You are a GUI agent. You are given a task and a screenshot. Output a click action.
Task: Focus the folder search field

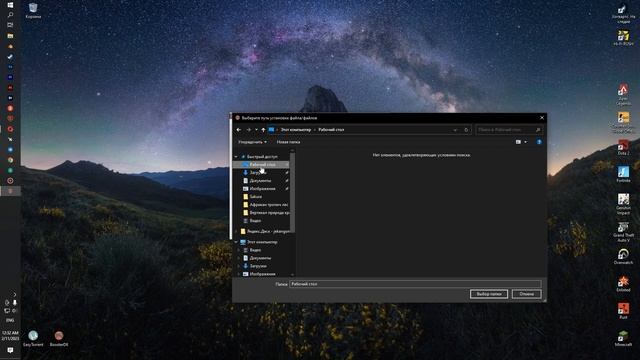pos(509,130)
